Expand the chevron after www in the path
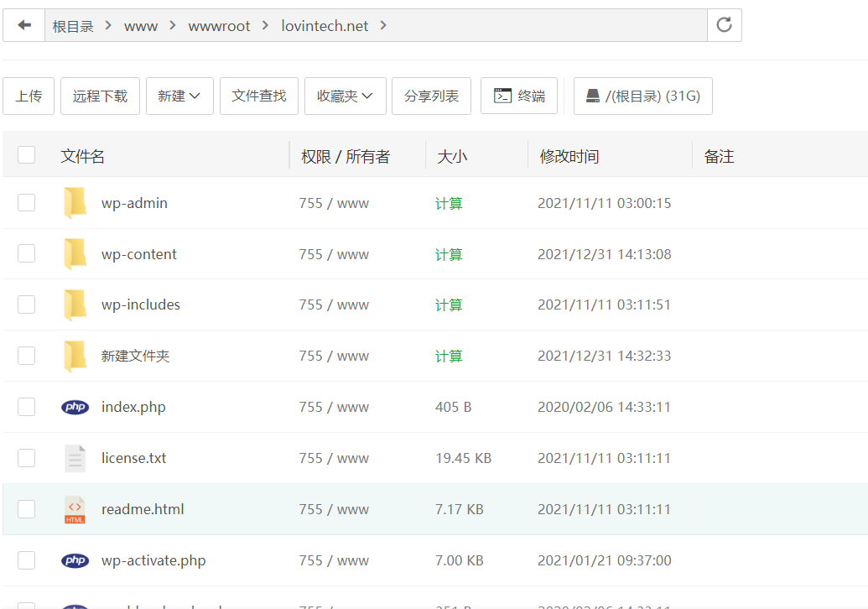Image resolution: width=868 pixels, height=609 pixels. point(173,25)
